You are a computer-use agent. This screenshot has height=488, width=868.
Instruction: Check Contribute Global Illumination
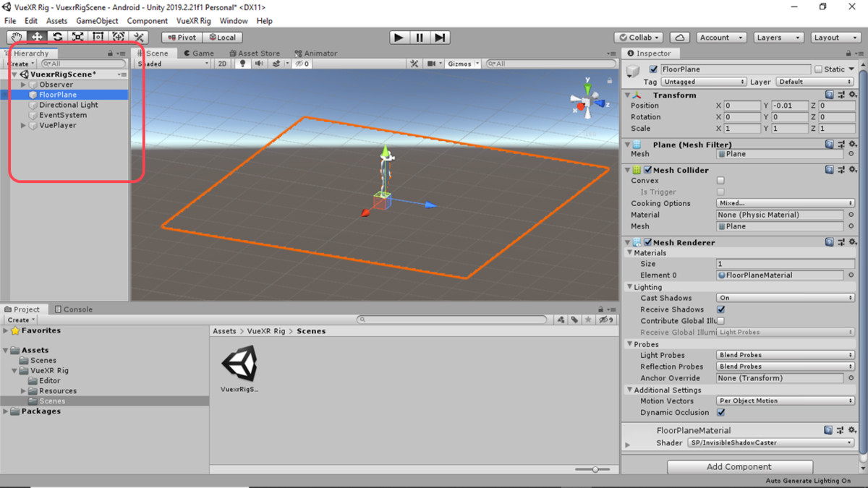[x=720, y=321]
